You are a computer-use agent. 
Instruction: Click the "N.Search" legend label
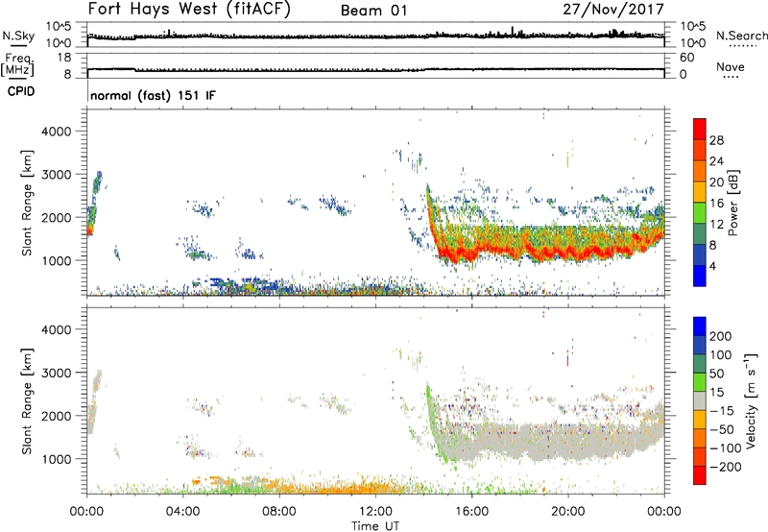pos(741,36)
